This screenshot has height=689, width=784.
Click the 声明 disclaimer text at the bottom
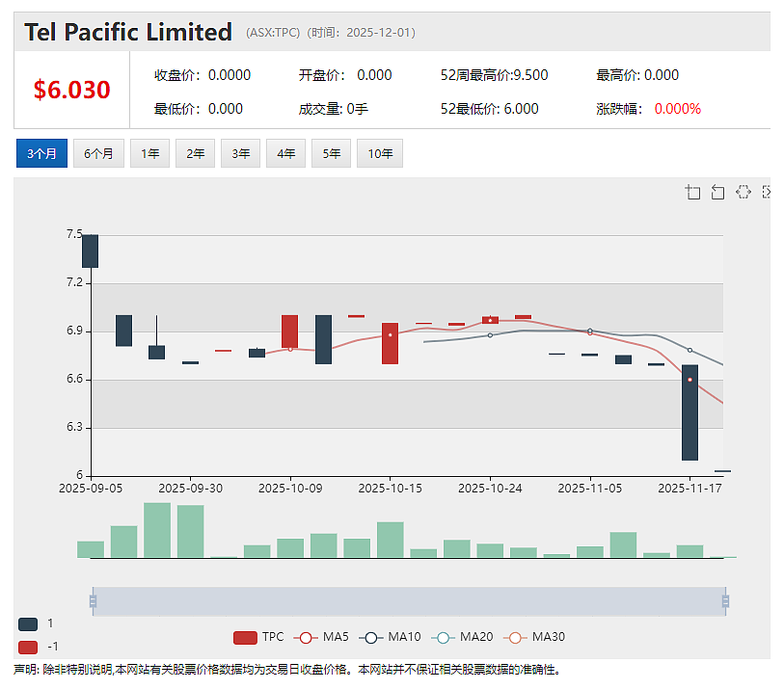coord(286,670)
